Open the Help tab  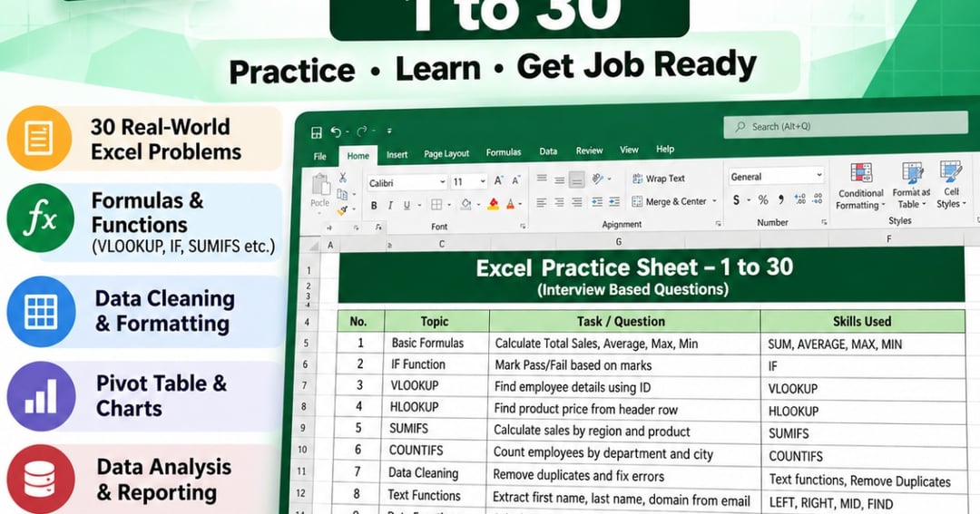point(665,149)
